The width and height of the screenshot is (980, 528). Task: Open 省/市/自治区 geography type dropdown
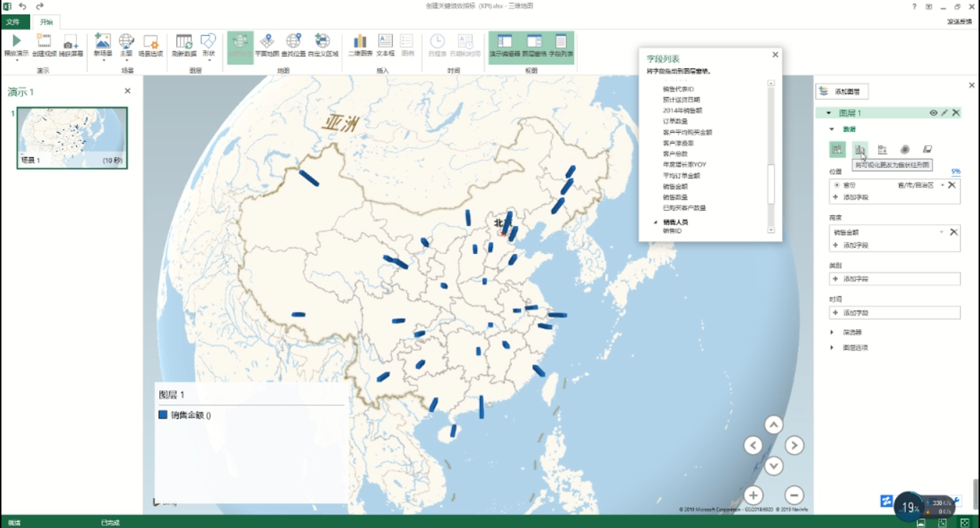pos(943,185)
